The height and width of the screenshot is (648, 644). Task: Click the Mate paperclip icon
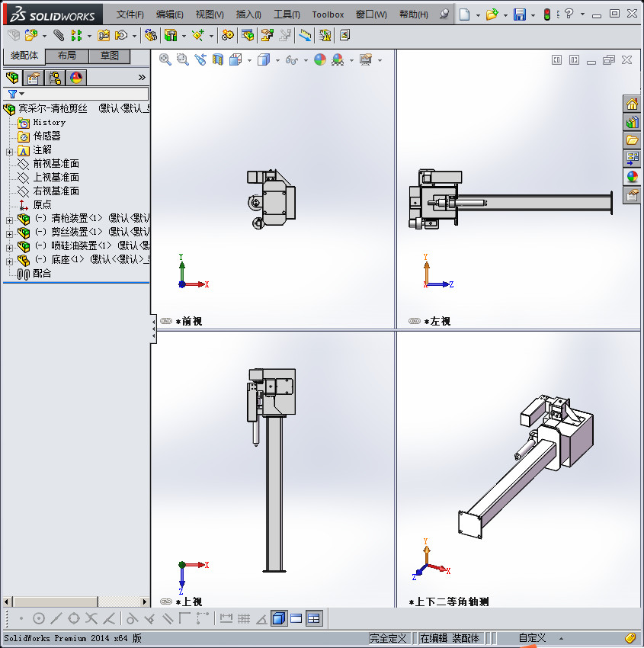tap(59, 36)
